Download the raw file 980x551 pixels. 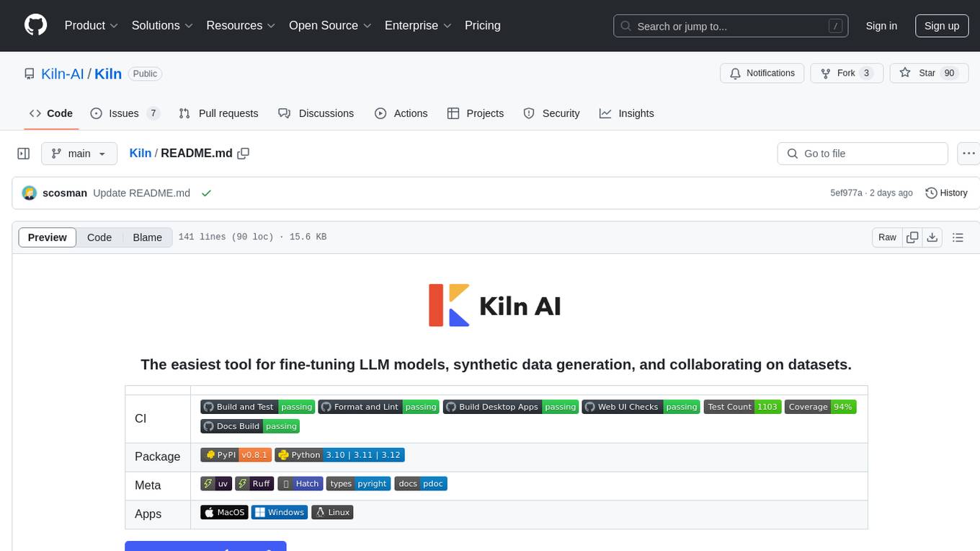coord(932,237)
